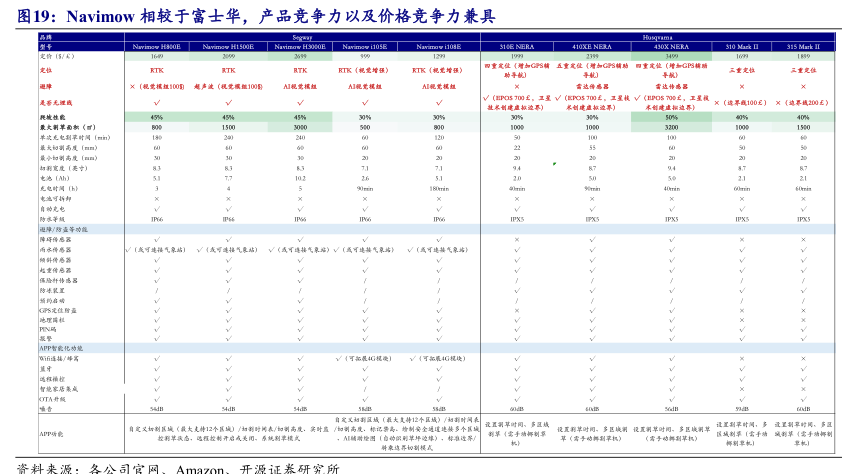Select the H800E checkmark in 自动充电 row
Screen dimensions: 842x474
tap(157, 208)
